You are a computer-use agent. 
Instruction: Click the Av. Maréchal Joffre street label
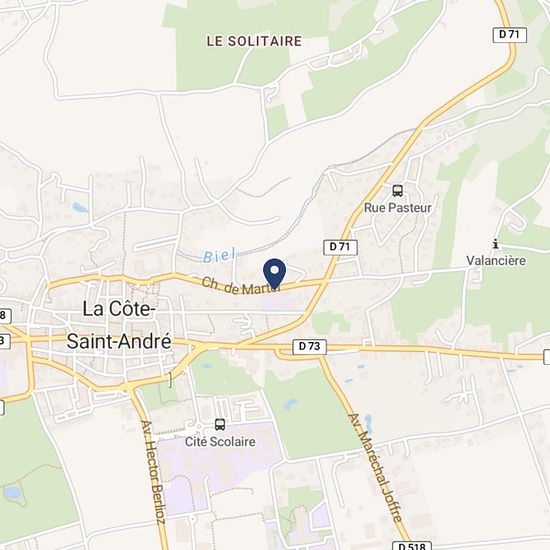coord(375,468)
